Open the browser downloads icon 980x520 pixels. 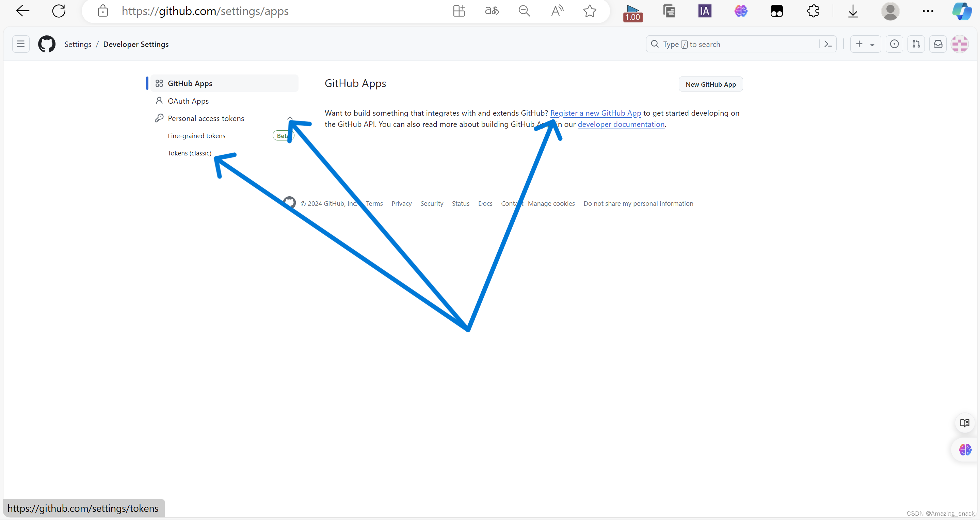tap(853, 11)
